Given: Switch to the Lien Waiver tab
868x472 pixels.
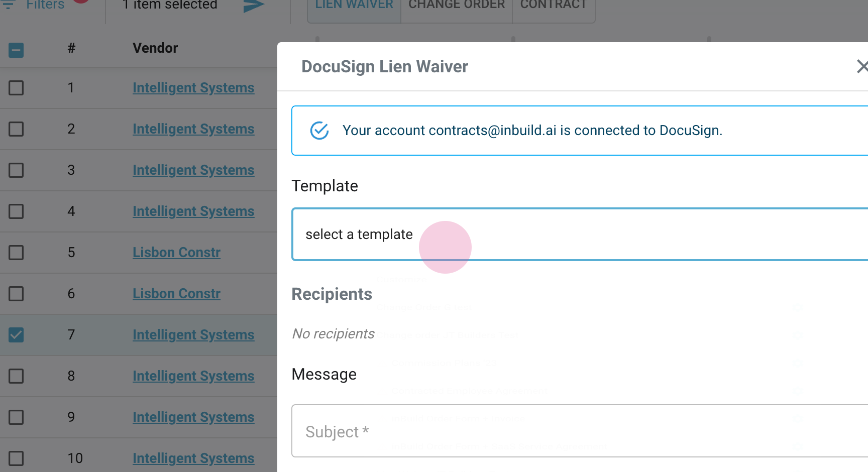Looking at the screenshot, I should click(x=354, y=6).
